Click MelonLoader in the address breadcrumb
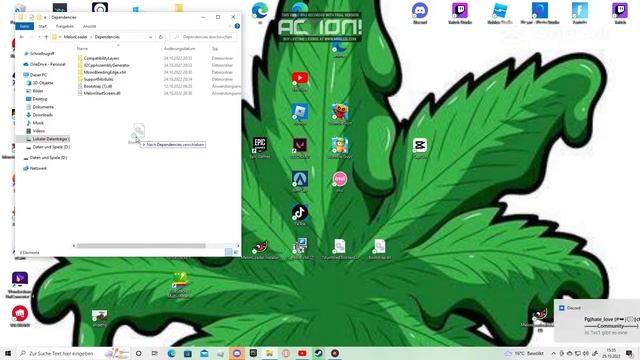Image resolution: width=640 pixels, height=360 pixels. click(76, 37)
